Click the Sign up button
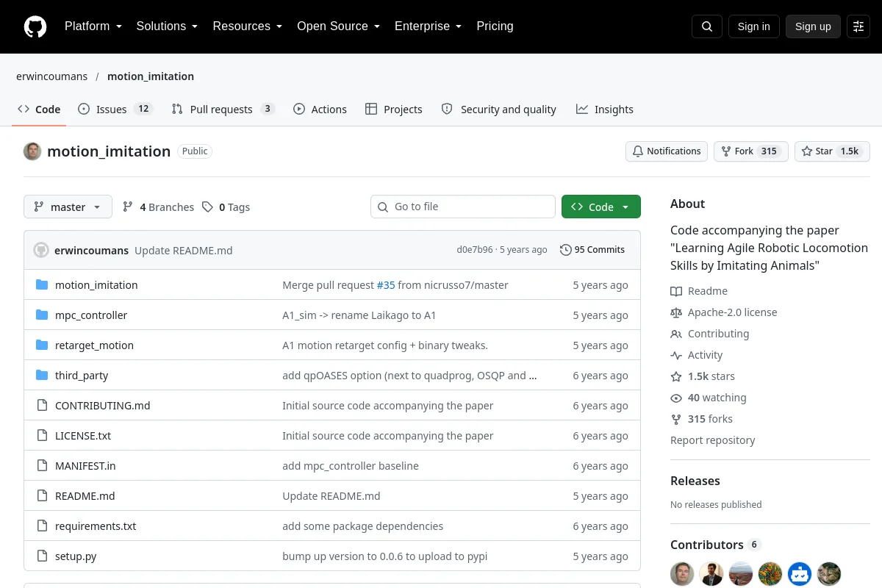 click(x=813, y=26)
